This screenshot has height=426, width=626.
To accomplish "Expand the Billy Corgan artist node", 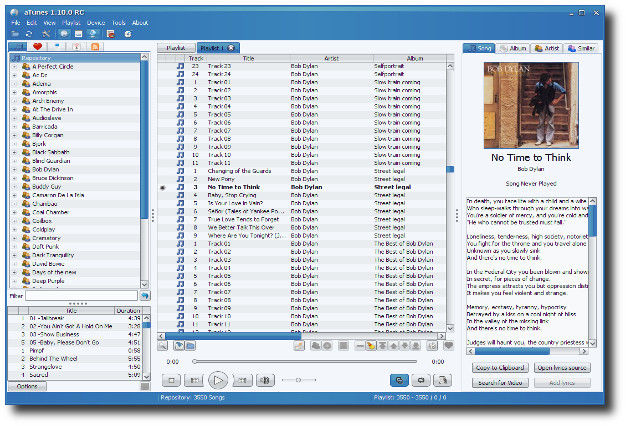I will pyautogui.click(x=15, y=135).
